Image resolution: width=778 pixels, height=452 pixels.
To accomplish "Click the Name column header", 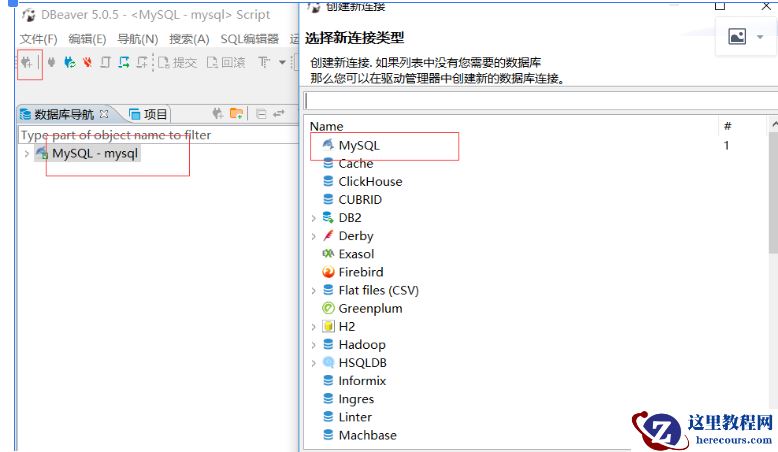I will (x=326, y=127).
